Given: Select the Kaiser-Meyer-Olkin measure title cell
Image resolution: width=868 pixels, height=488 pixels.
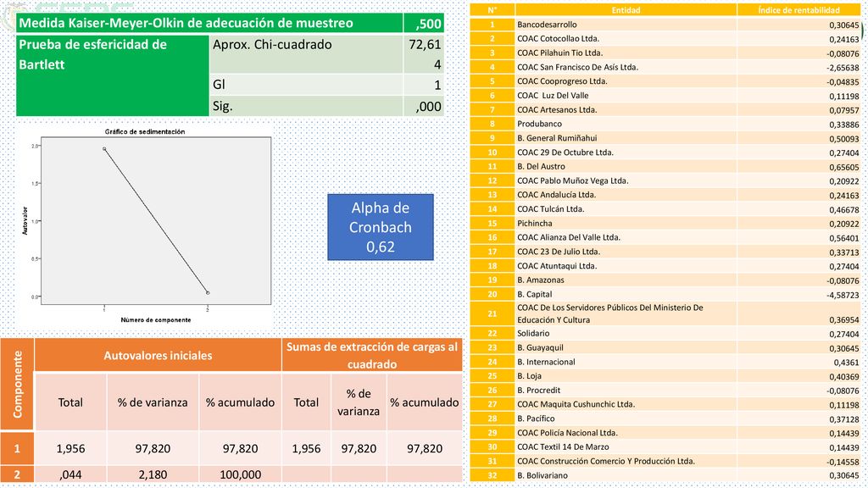Looking at the screenshot, I should (x=209, y=23).
